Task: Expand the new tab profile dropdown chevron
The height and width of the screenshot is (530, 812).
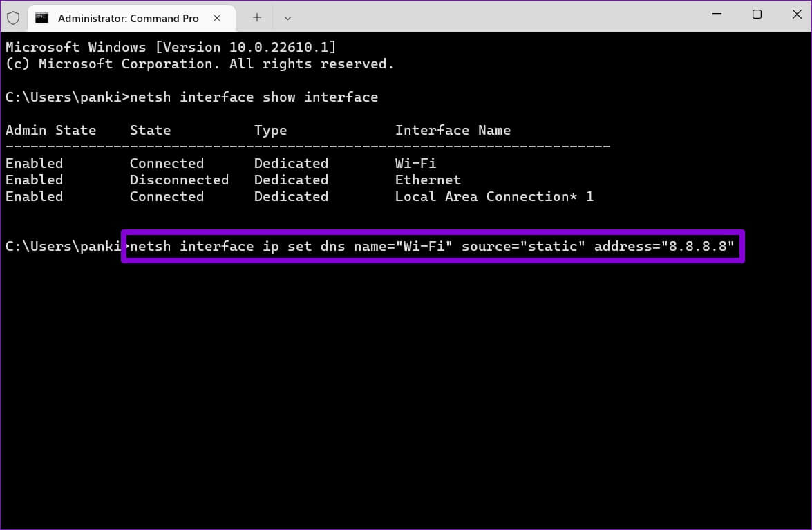Action: [x=288, y=18]
